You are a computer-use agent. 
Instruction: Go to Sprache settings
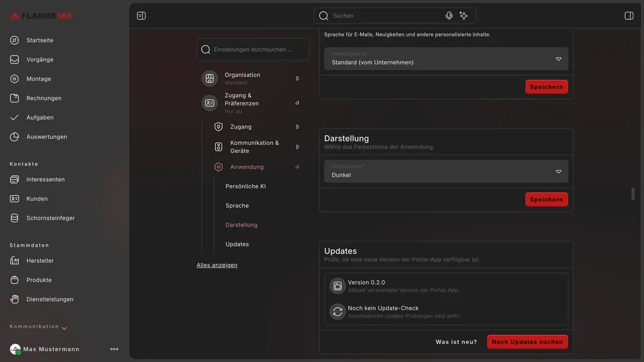(237, 205)
